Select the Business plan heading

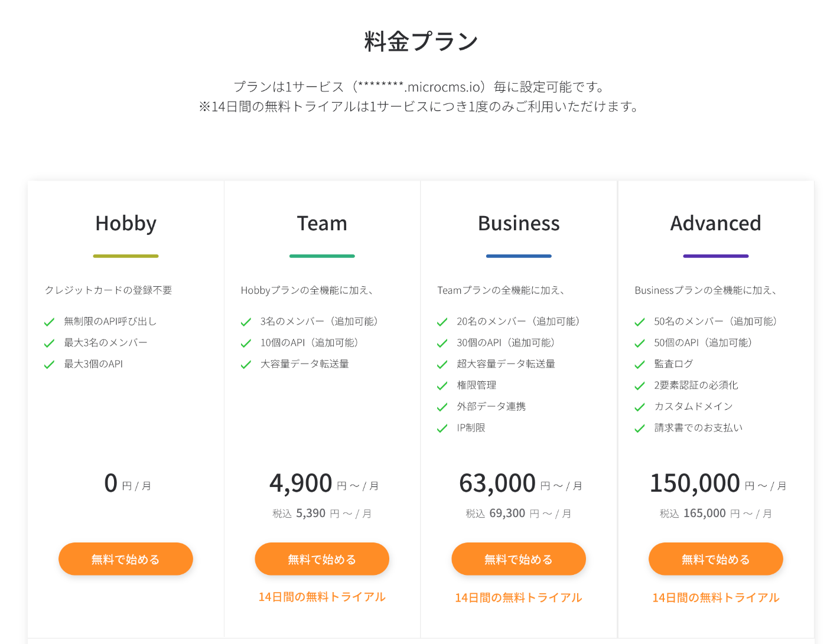[519, 224]
